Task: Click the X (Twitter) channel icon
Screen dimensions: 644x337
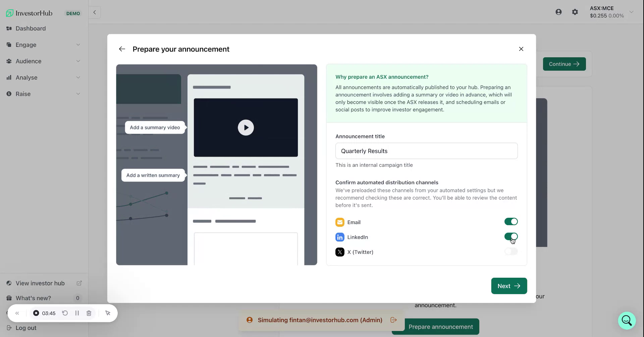Action: [340, 252]
